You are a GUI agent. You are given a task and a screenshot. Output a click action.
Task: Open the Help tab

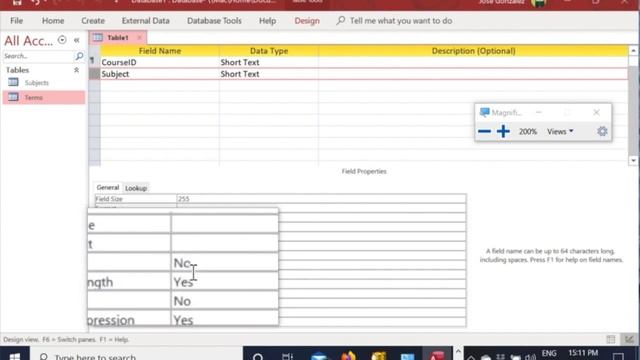[267, 21]
